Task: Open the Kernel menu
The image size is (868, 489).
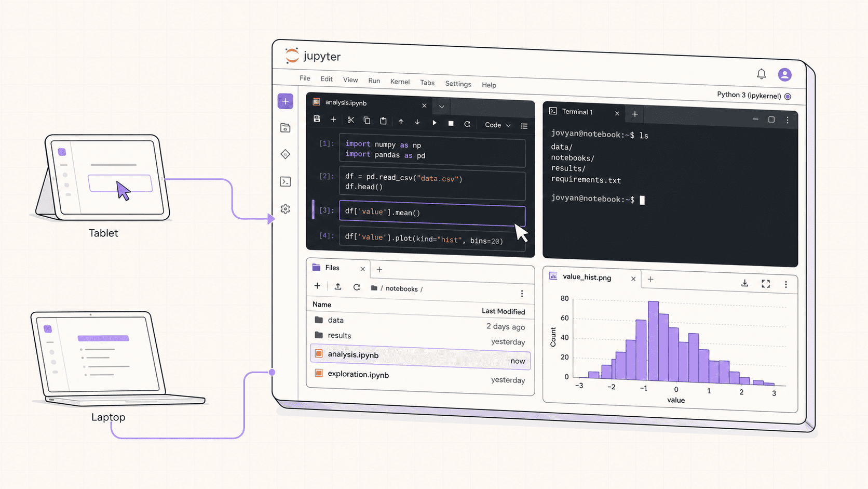Action: [x=400, y=82]
